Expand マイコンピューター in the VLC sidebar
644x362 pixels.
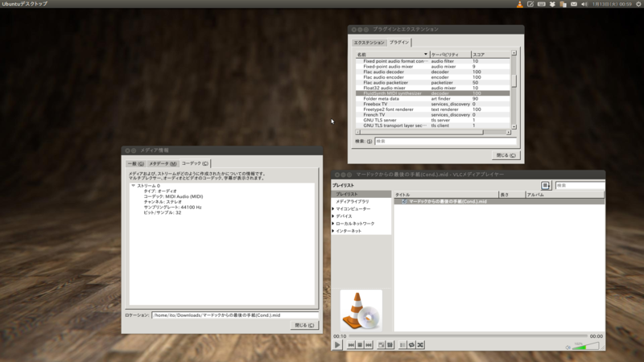click(x=333, y=209)
